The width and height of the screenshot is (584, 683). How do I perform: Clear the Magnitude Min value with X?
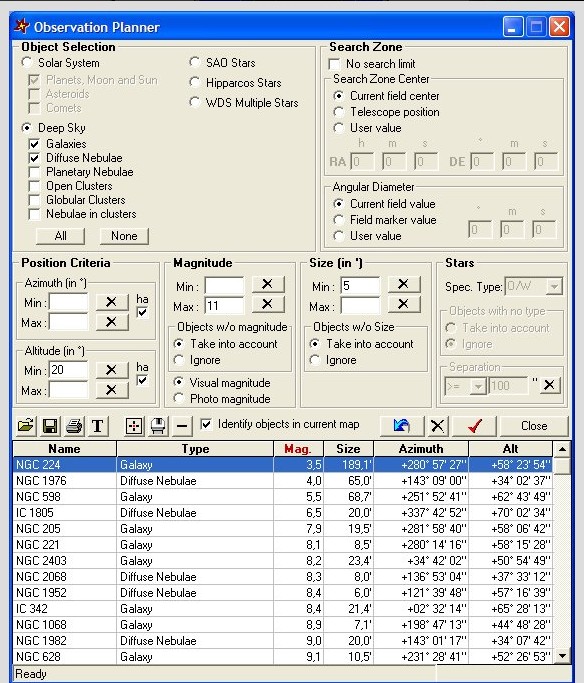(x=268, y=284)
